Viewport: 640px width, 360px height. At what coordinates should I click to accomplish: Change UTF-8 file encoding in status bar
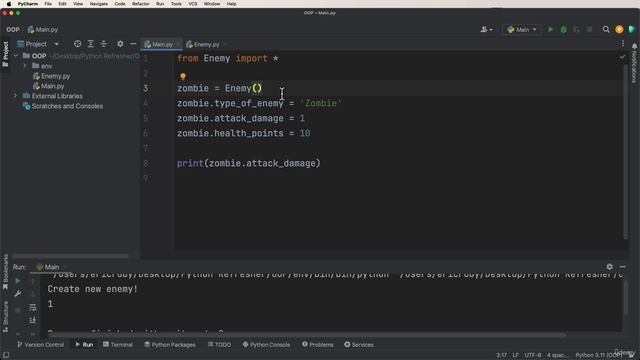click(533, 355)
